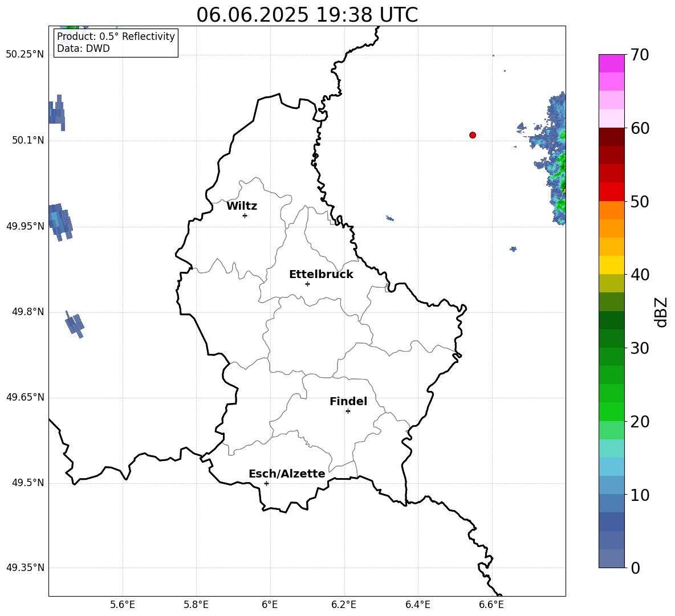The width and height of the screenshot is (675, 616).
Task: Click the Esch/Alzette station cross marker
Action: [x=266, y=483]
